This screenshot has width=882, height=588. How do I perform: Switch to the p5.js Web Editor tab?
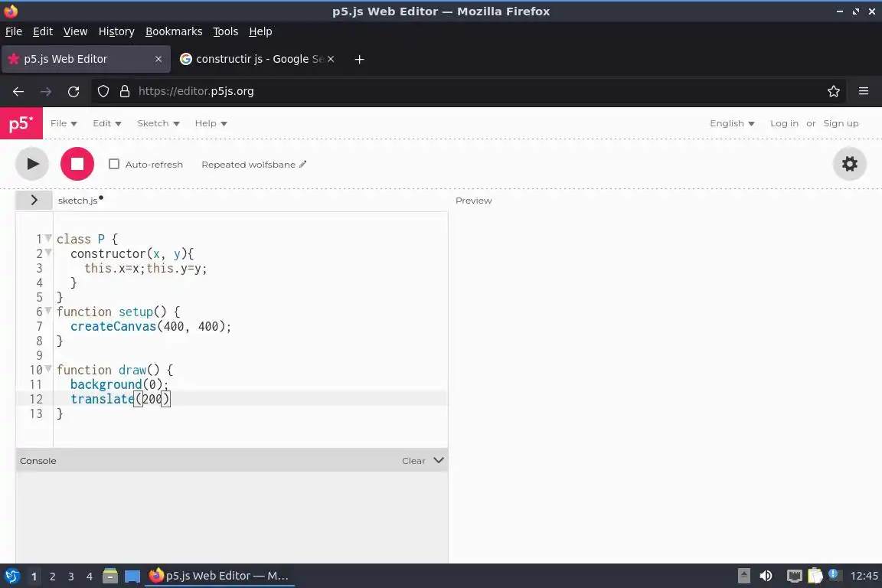tap(86, 59)
